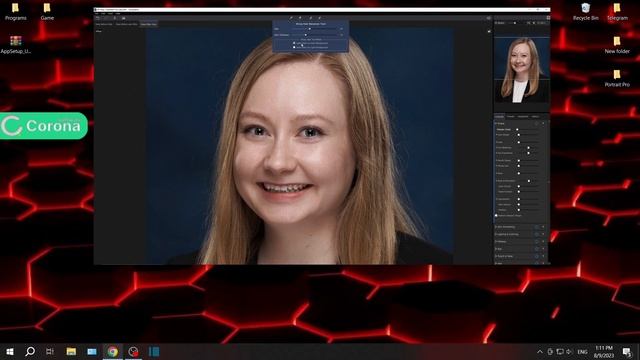
Task: Open the File menu in PortraitPro
Action: (x=97, y=13)
